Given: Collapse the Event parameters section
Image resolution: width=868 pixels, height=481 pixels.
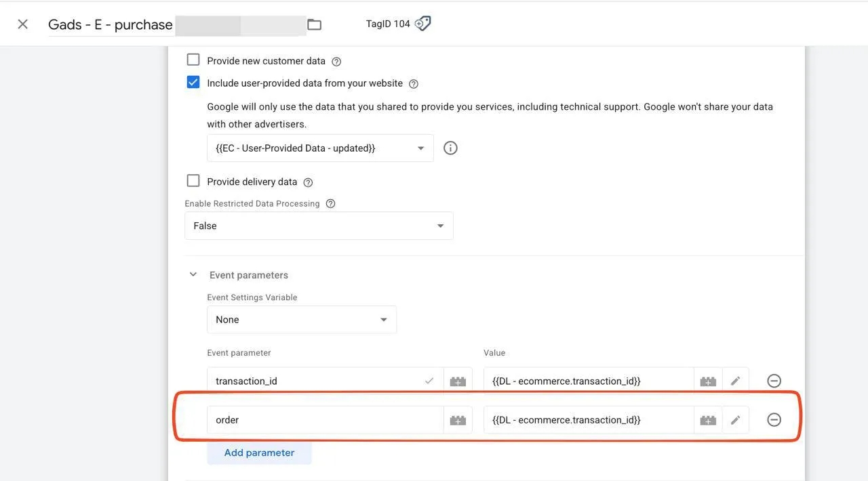Looking at the screenshot, I should 193,274.
